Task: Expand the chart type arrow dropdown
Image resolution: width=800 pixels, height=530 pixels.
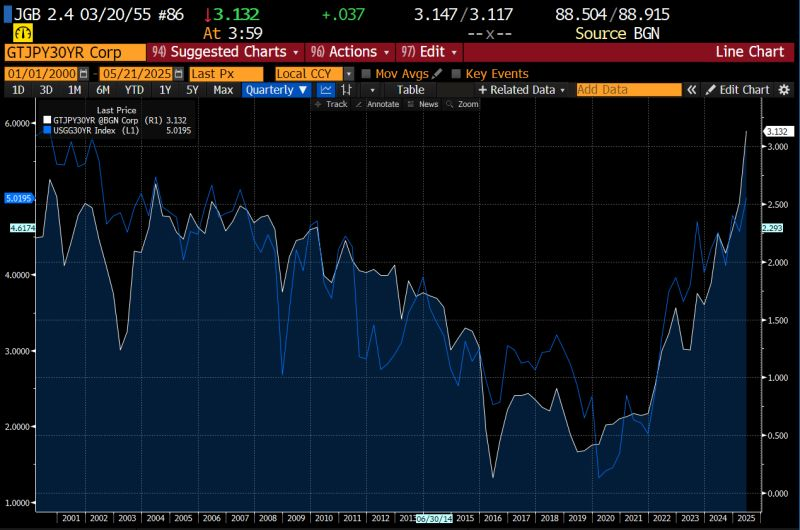Action: point(372,90)
